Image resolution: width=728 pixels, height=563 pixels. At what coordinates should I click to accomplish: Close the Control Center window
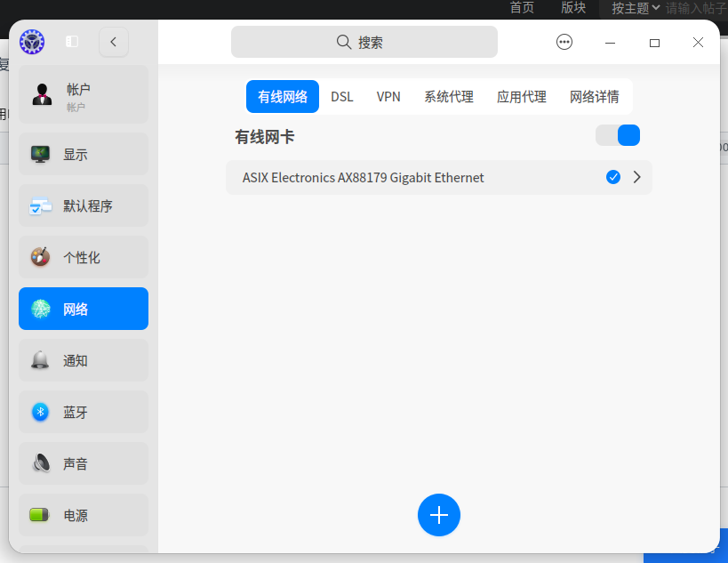[698, 43]
